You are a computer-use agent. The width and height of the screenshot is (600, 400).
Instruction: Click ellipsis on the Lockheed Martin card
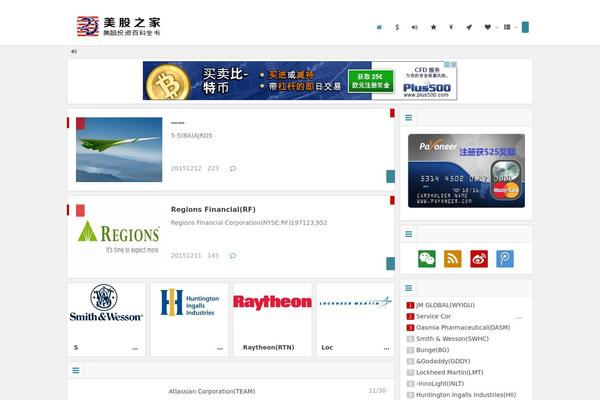click(x=386, y=349)
